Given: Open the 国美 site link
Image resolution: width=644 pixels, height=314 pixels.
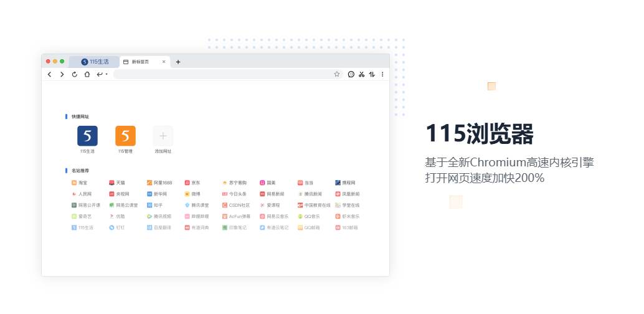Looking at the screenshot, I should click(268, 183).
